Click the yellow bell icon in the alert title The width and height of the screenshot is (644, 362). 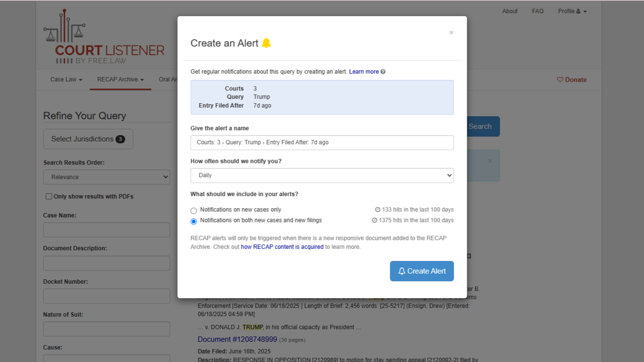tap(266, 43)
